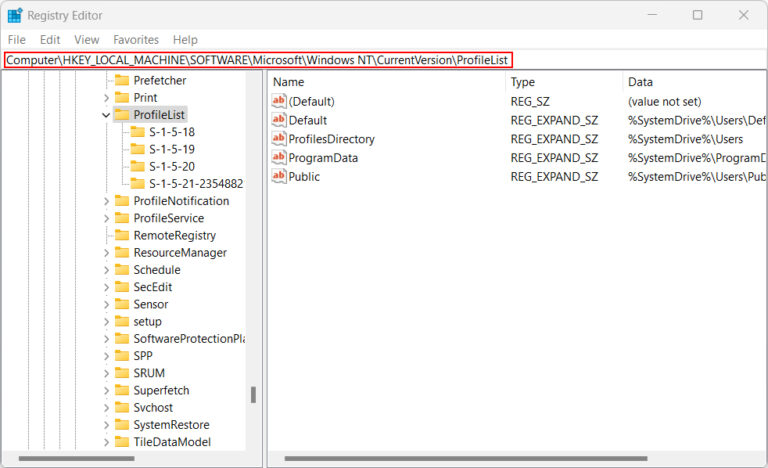Open the Favorites menu
768x468 pixels.
click(x=136, y=40)
